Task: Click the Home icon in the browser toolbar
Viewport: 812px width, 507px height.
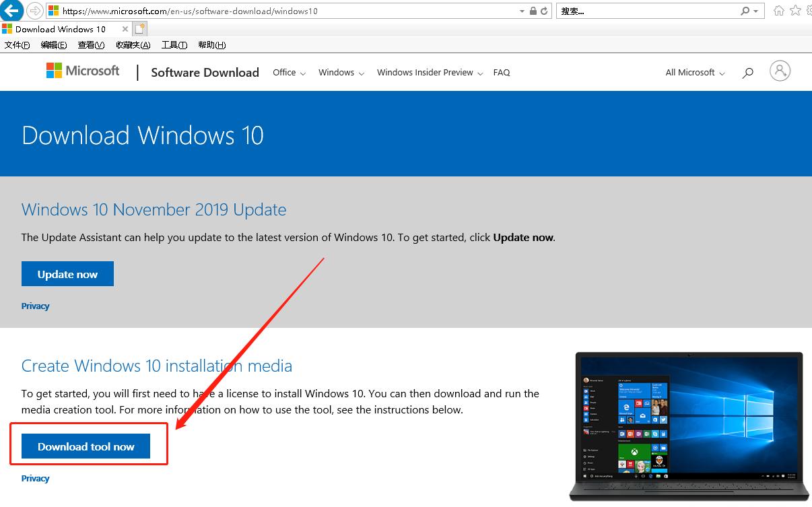Action: [778, 11]
